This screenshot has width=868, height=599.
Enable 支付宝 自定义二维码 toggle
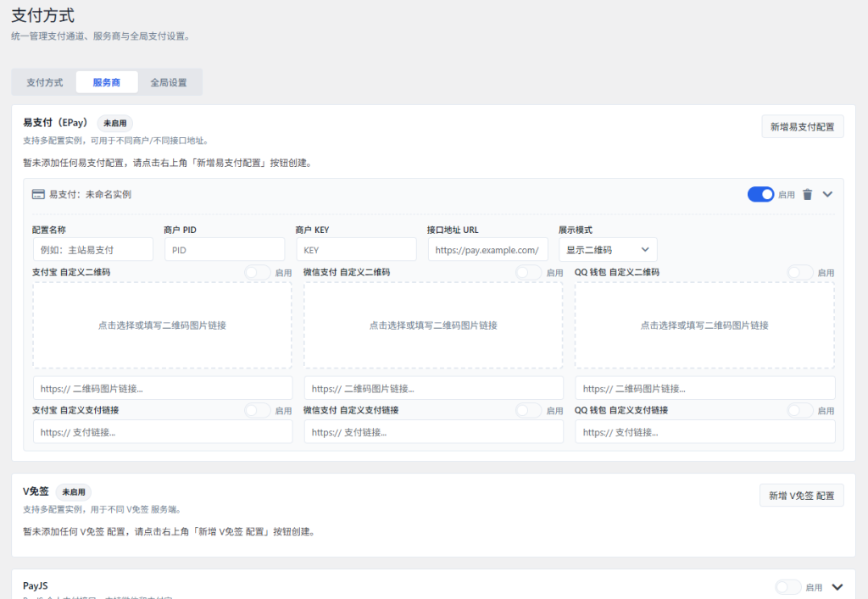pos(257,272)
